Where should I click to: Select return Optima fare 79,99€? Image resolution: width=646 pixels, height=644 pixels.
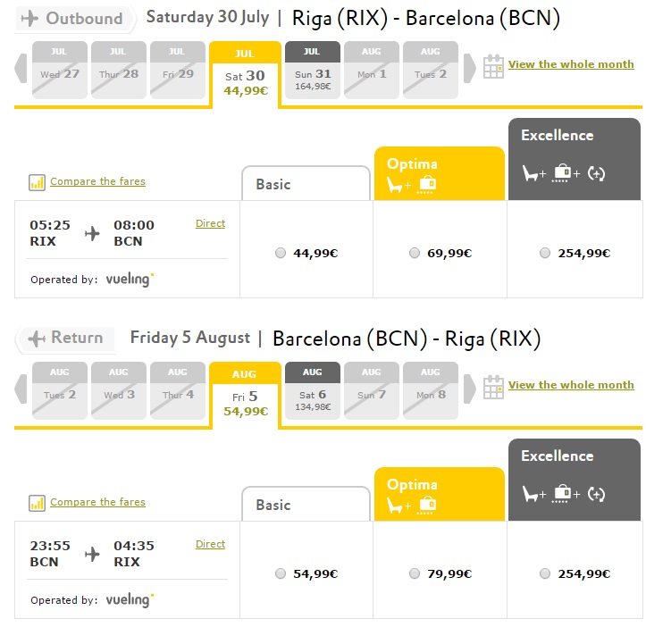(x=415, y=573)
